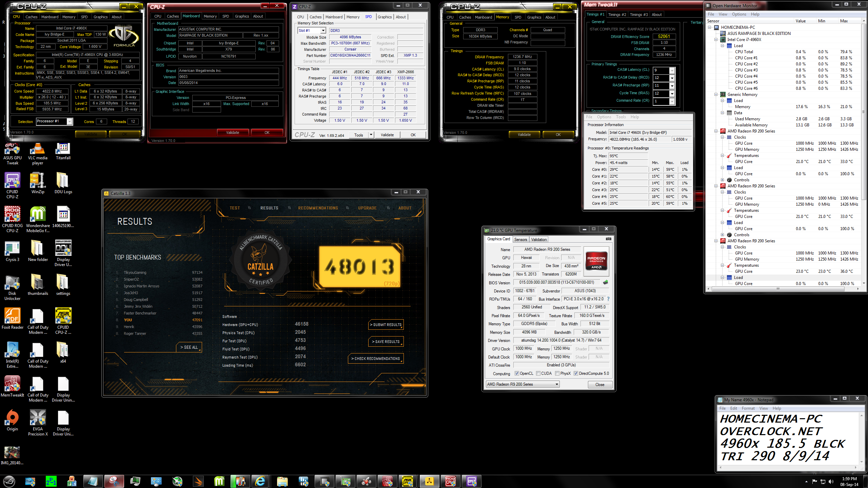Screen dimensions: 868x488
Task: Open the GPU selection dropdown in GPU-Z
Action: [x=522, y=384]
